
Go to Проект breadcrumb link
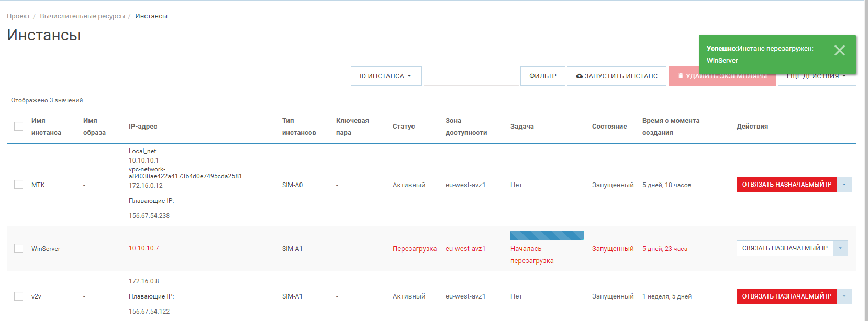18,16
